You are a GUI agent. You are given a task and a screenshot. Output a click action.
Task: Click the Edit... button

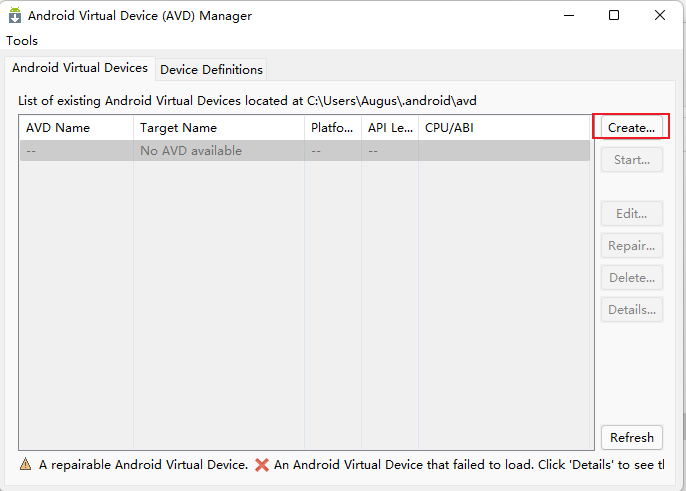pos(631,214)
